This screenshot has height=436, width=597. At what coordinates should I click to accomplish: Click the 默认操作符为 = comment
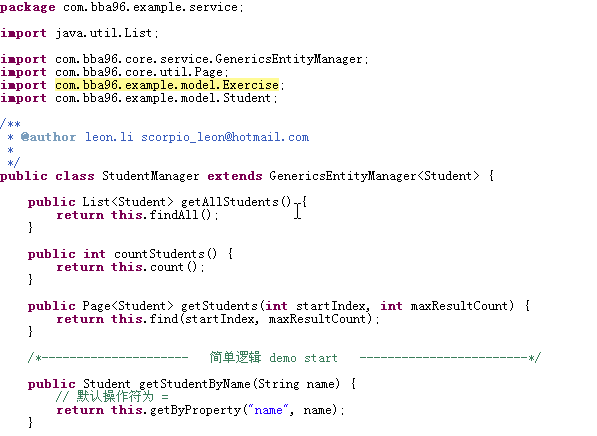coord(112,396)
